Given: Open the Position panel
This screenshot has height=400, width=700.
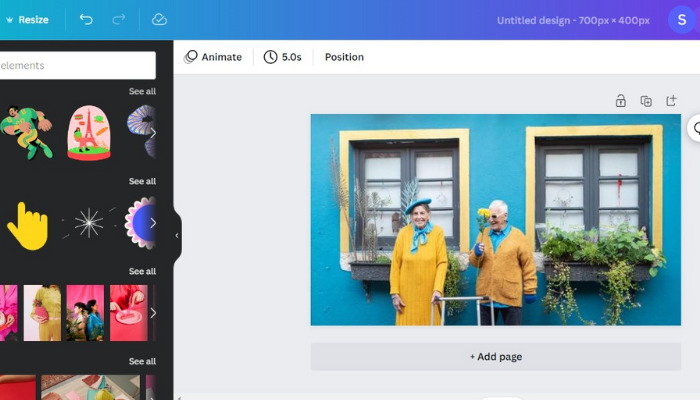Looking at the screenshot, I should pyautogui.click(x=344, y=57).
